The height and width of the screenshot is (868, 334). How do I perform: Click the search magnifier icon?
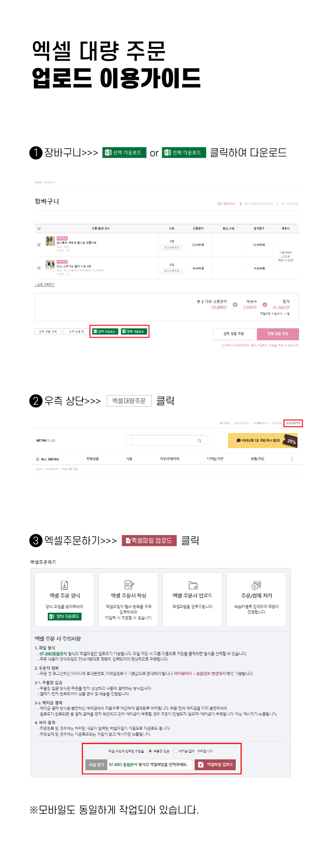tap(200, 441)
